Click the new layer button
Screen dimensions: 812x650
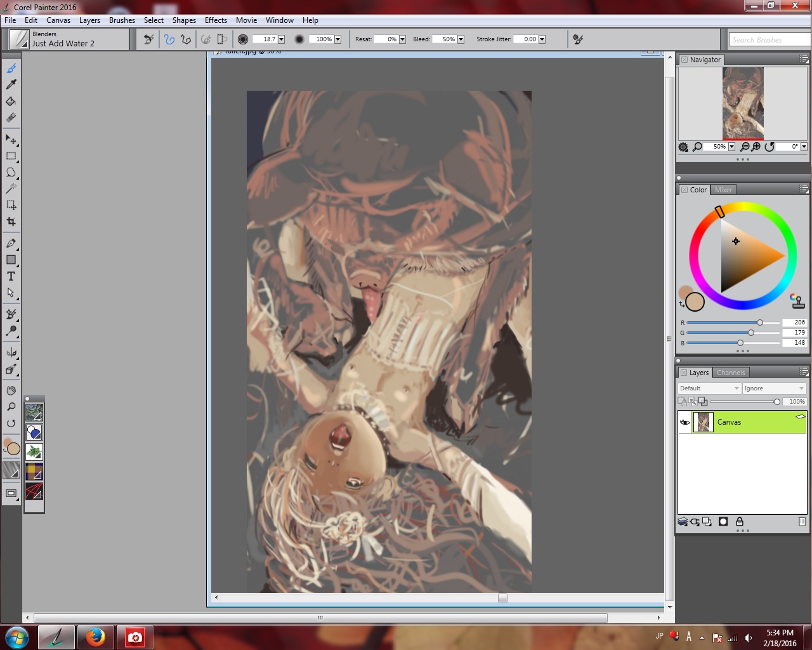[707, 522]
